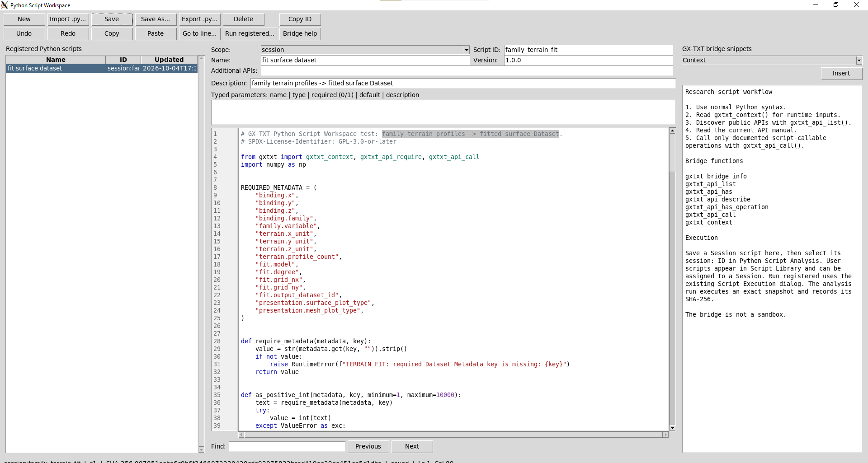Viewport: 868px width, 463px height.
Task: Click the code editor horizontal scrollbar
Action: [x=453, y=435]
